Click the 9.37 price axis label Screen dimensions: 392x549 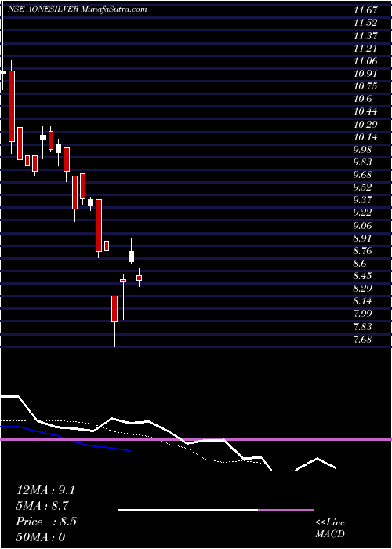pyautogui.click(x=363, y=200)
